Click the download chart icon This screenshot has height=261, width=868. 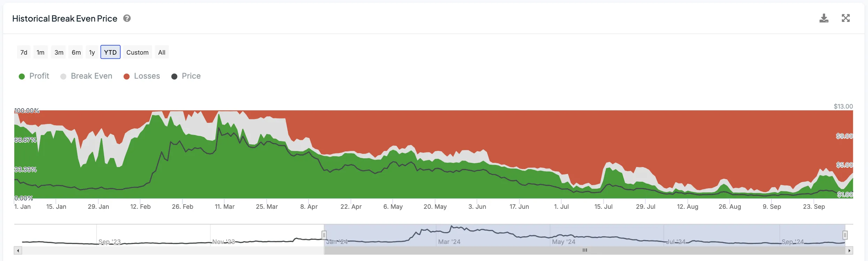[824, 18]
